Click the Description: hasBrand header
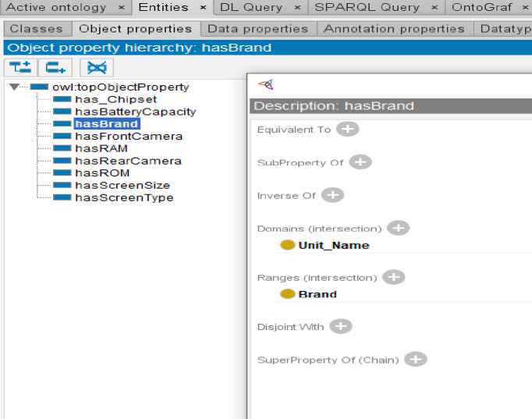This screenshot has width=532, height=419. (391, 106)
